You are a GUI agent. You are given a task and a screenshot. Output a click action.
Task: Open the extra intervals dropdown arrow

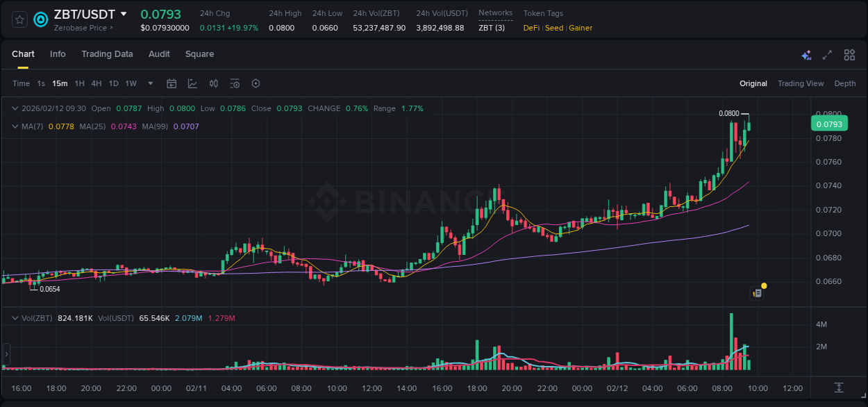[x=149, y=83]
